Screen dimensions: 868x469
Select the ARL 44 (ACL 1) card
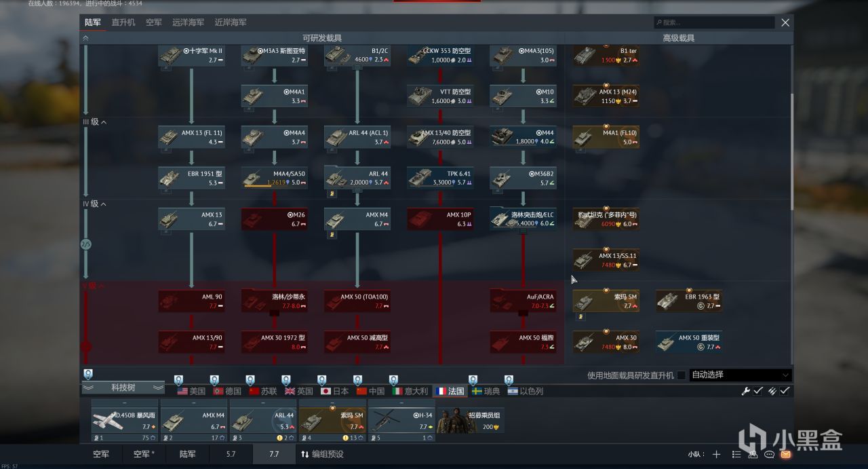coord(357,137)
